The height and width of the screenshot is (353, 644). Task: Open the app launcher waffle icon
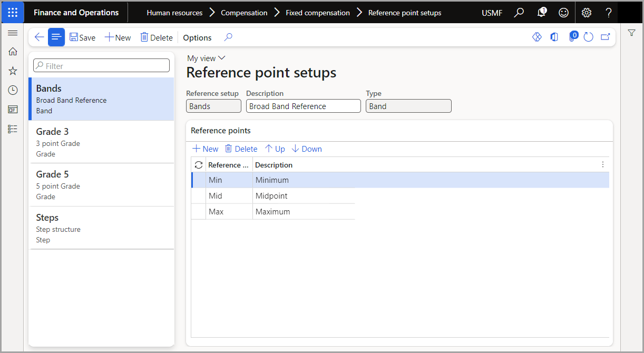[13, 13]
